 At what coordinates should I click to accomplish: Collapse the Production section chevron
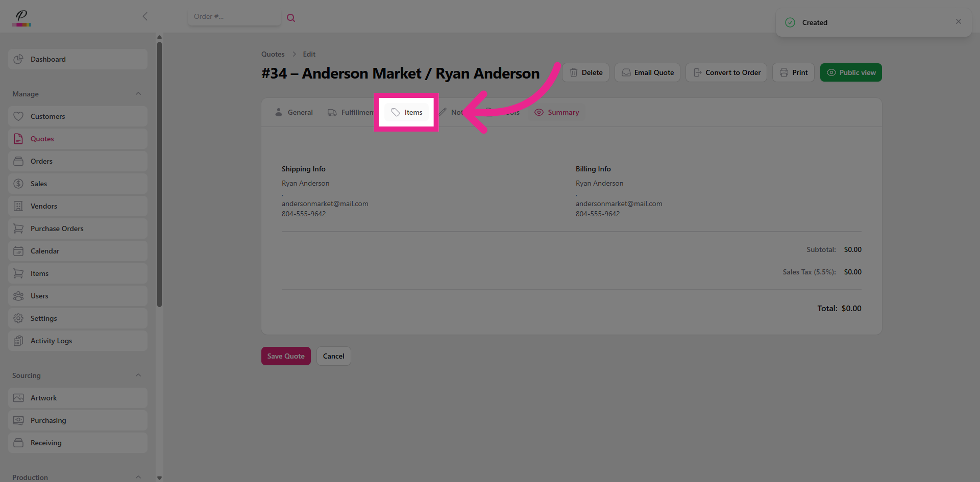[138, 477]
